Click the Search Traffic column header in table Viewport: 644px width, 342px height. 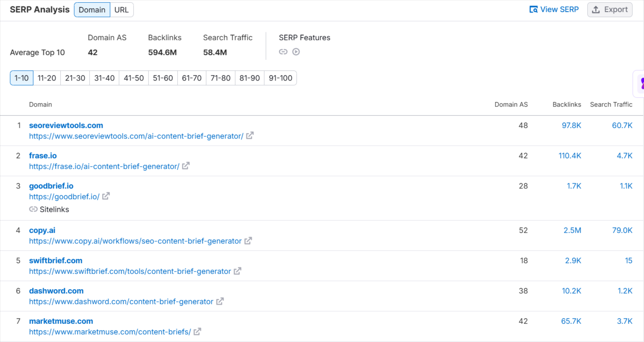(611, 104)
